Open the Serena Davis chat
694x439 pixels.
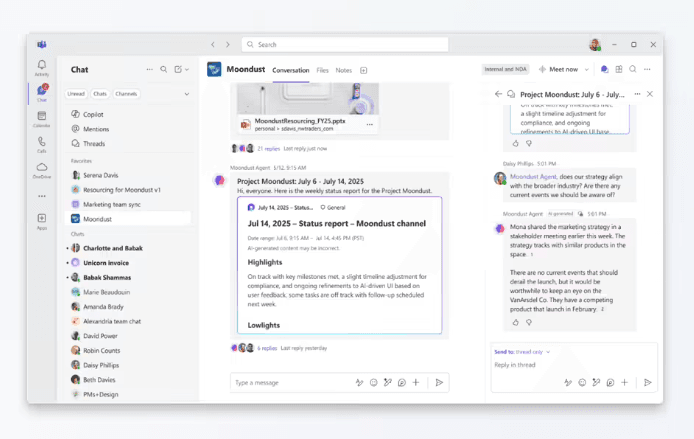(128, 175)
